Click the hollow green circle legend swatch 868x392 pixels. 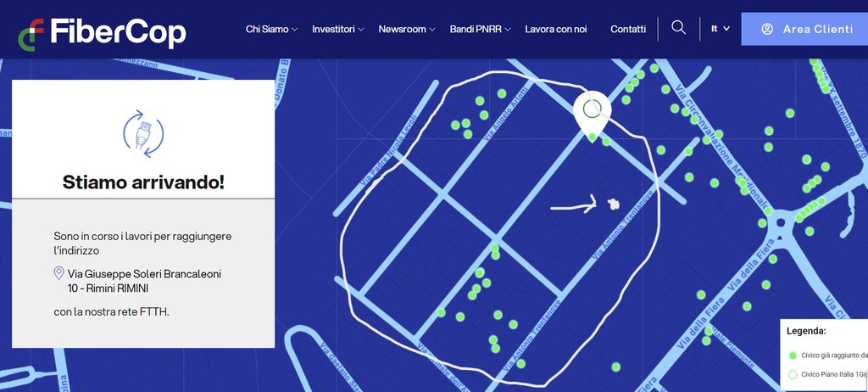tap(793, 374)
